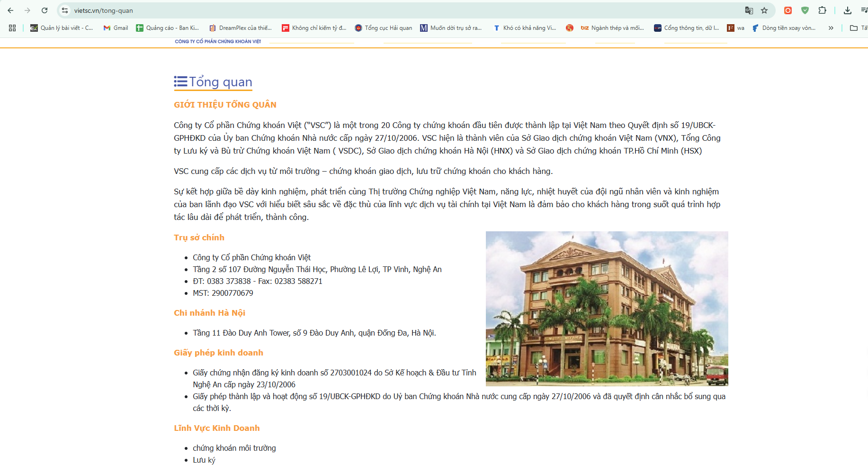Open the orange globe favicon bookmark
Viewport: 868px width, 465px height.
(x=570, y=28)
